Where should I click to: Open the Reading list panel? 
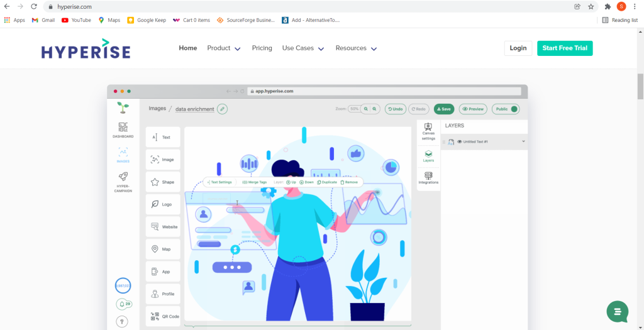619,20
